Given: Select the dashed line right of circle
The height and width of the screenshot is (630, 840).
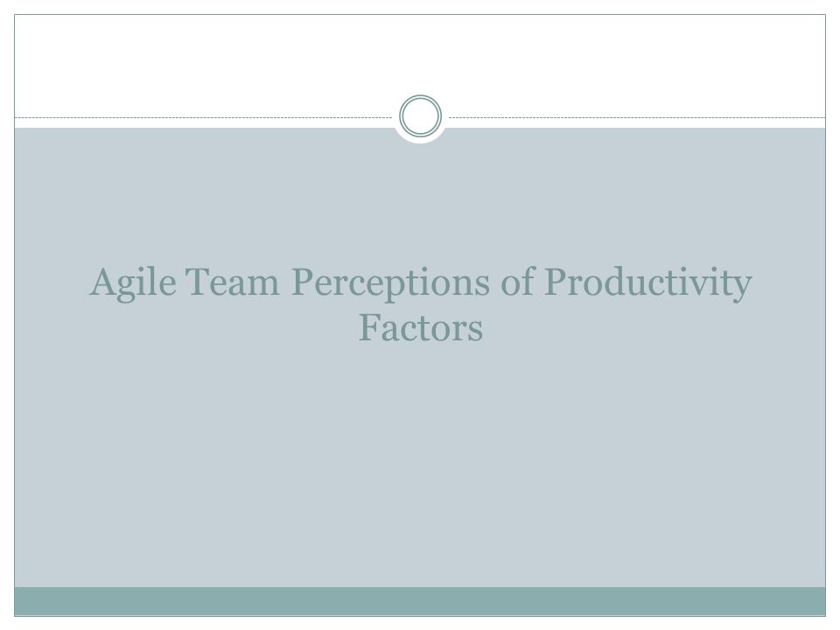Looking at the screenshot, I should [x=638, y=117].
